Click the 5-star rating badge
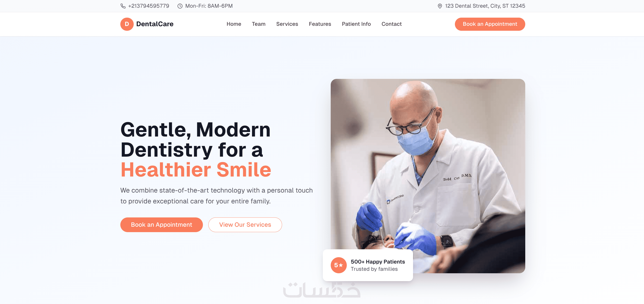Image resolution: width=644 pixels, height=304 pixels. pos(338,265)
